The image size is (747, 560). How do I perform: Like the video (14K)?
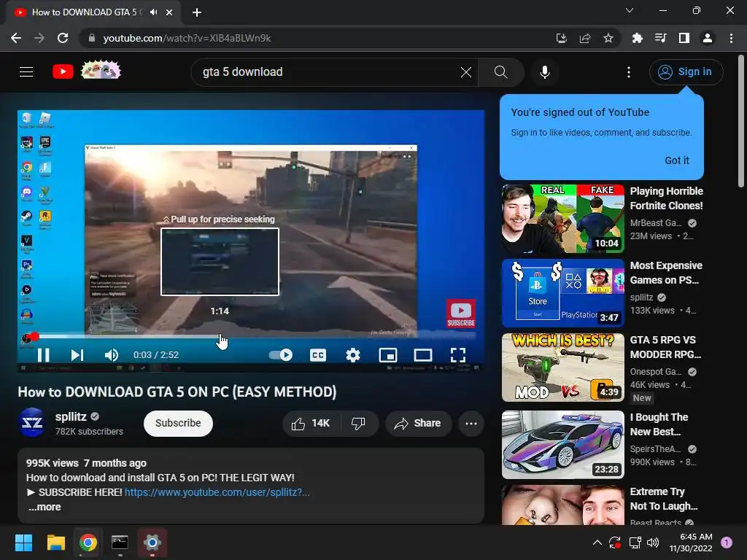(x=311, y=424)
